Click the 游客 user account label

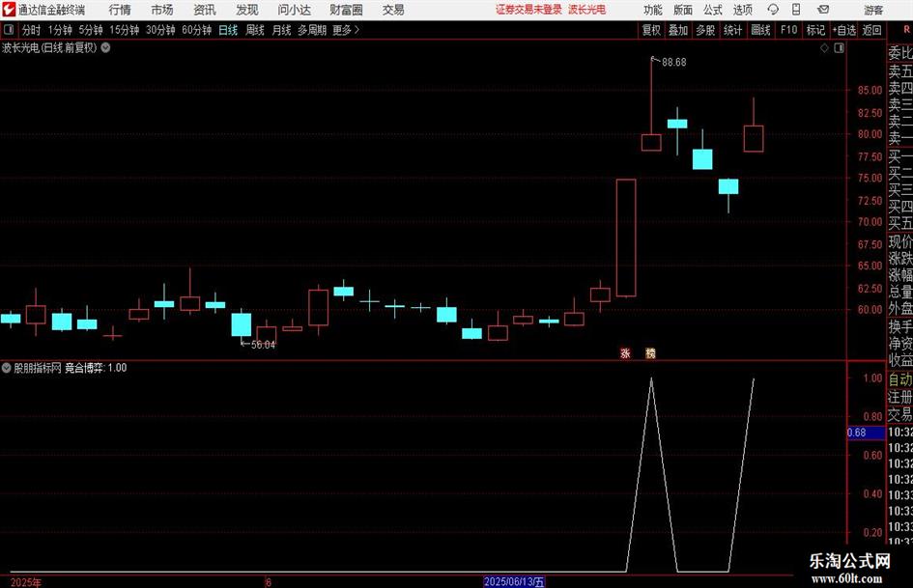[872, 10]
